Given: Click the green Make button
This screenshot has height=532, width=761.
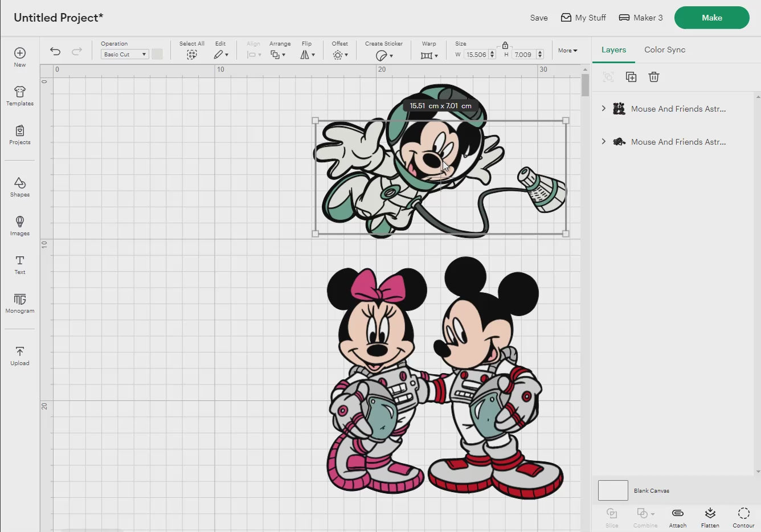Looking at the screenshot, I should coord(712,18).
